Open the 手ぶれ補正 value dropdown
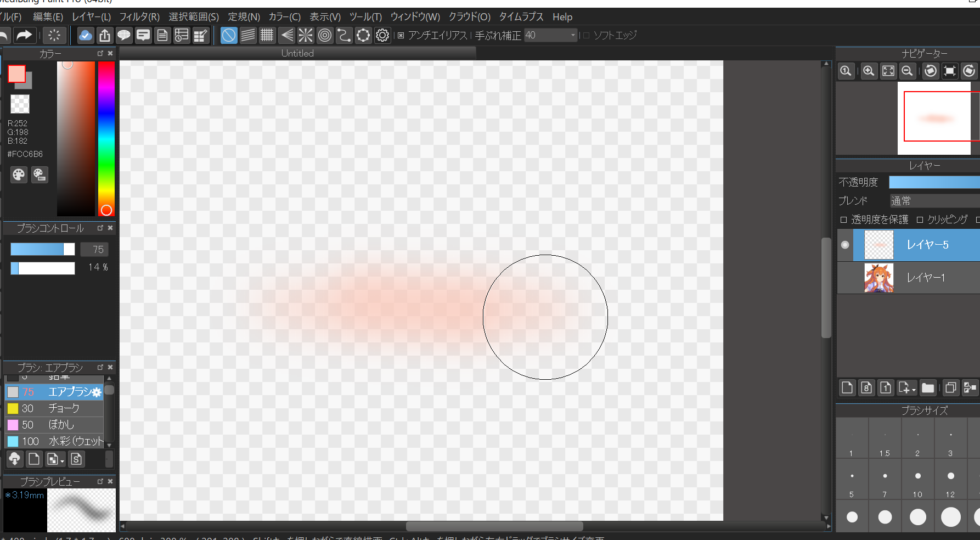 (573, 36)
